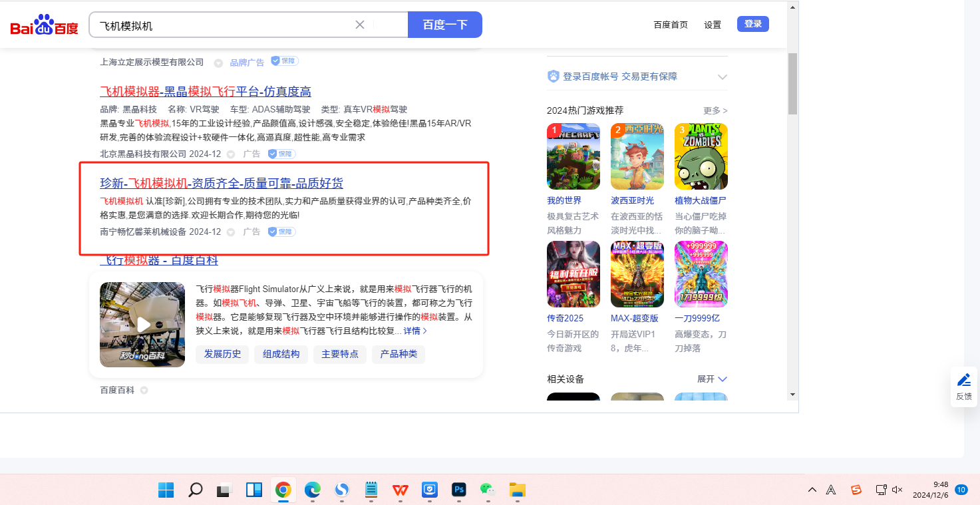This screenshot has width=980, height=505.
Task: Click the 保障 badge on 北京黑晶科技 ad
Action: point(281,154)
